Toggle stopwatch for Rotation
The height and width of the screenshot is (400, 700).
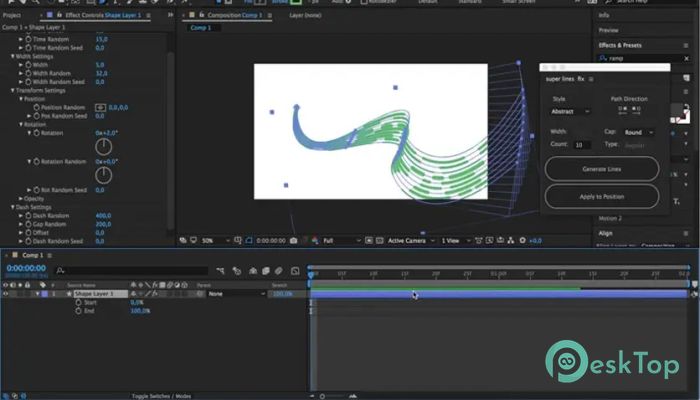pyautogui.click(x=36, y=133)
